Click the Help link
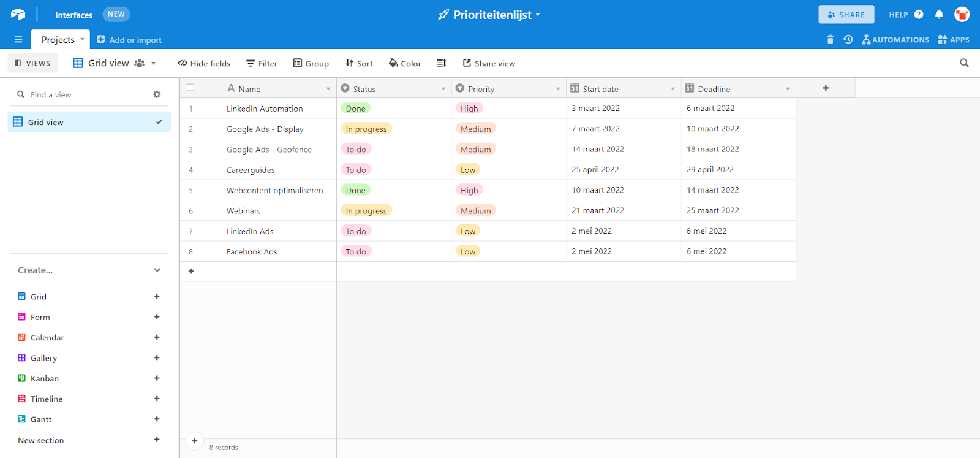The height and width of the screenshot is (458, 980). click(x=899, y=15)
